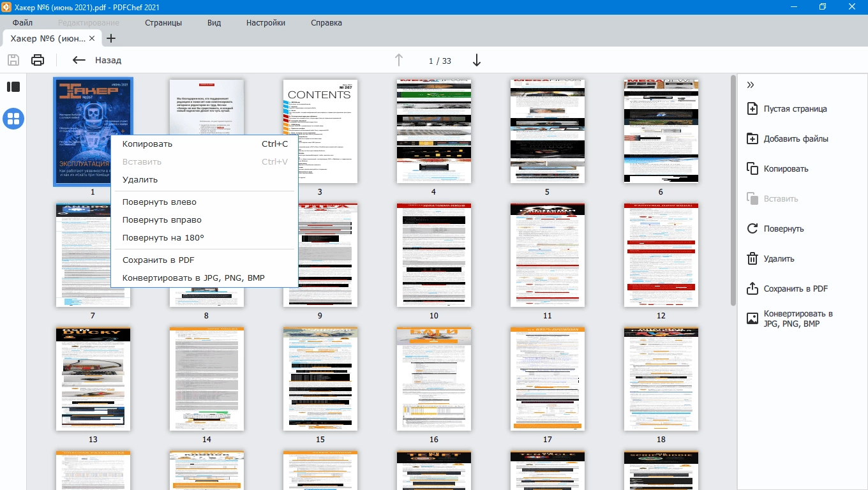This screenshot has width=868, height=490.
Task: Choose Сохранить в PDF in context menu
Action: pos(204,260)
